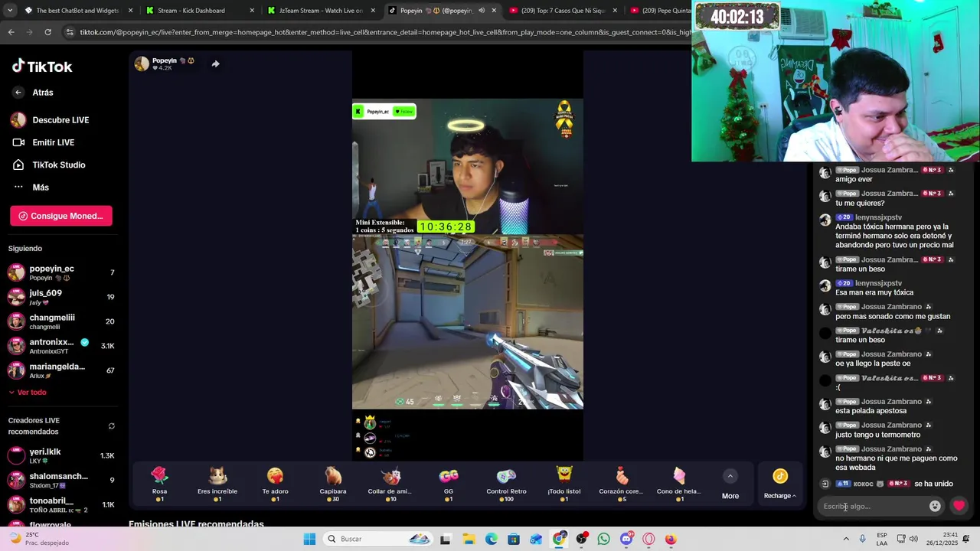
Task: Open followed account popeyin_ec
Action: (x=61, y=272)
